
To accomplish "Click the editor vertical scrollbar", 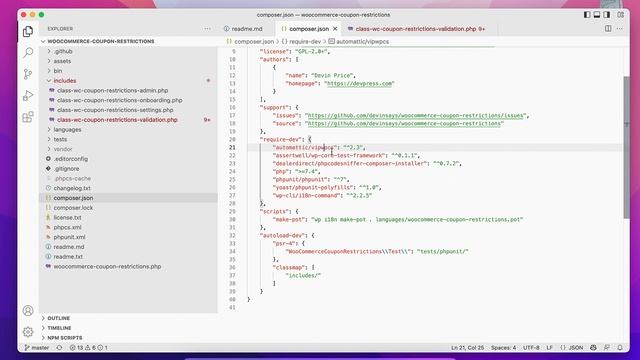I will point(626,147).
